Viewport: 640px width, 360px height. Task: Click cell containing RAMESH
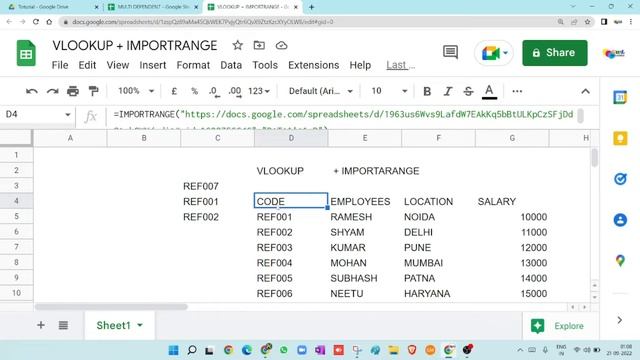tap(364, 217)
